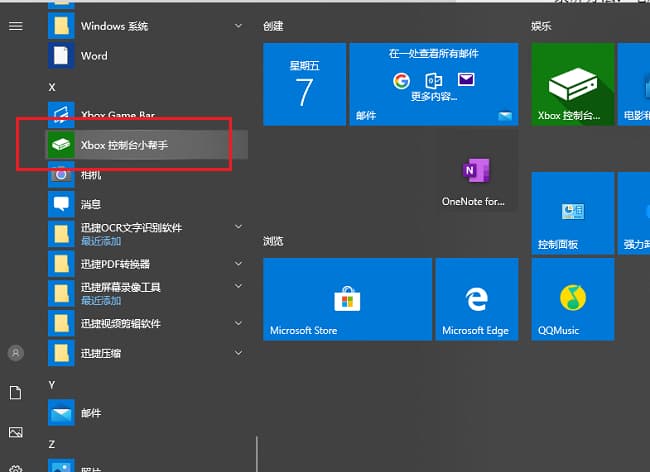Click the hamburger menu at top left
This screenshot has width=650, height=472.
15,26
